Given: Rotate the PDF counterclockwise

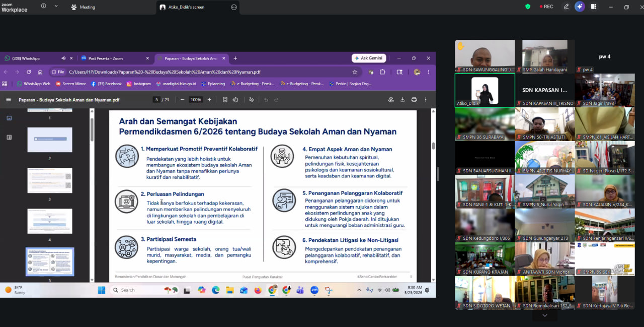Looking at the screenshot, I should 235,100.
